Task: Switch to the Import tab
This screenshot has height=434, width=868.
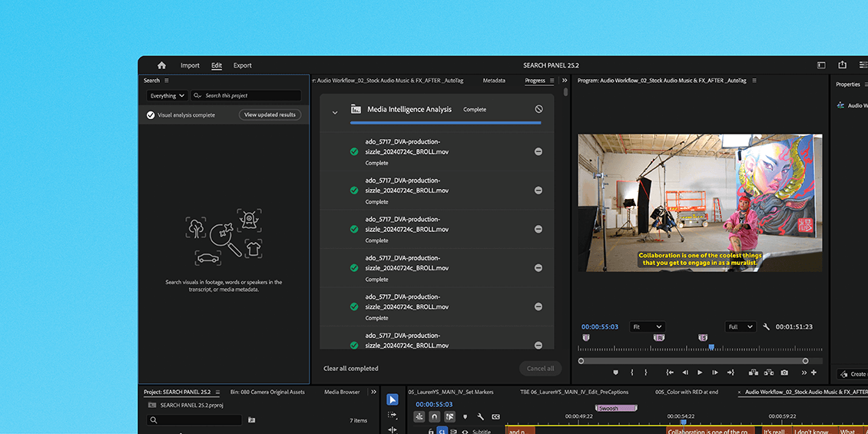Action: point(190,65)
